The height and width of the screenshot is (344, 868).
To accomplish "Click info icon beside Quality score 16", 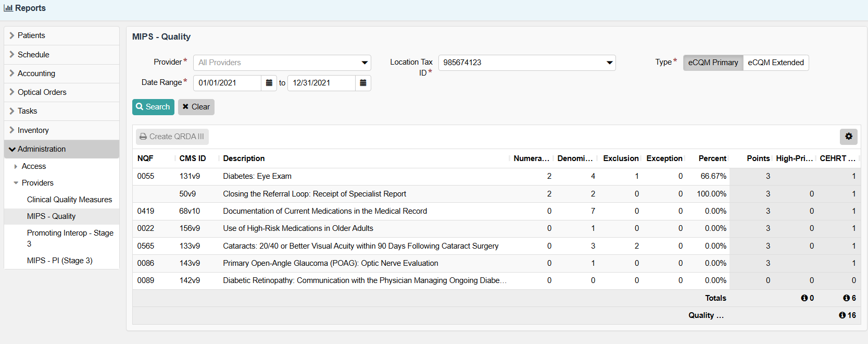I will pos(842,315).
